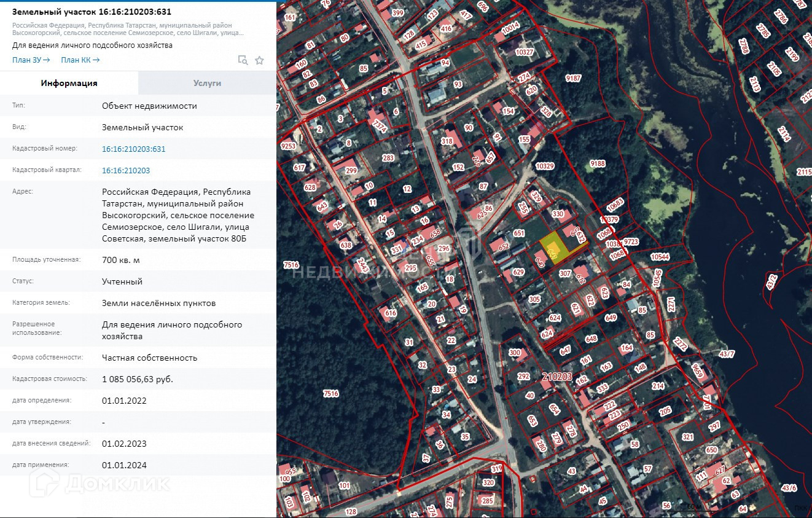Click parcel 214 on the map
The image size is (812, 518).
coord(658,386)
